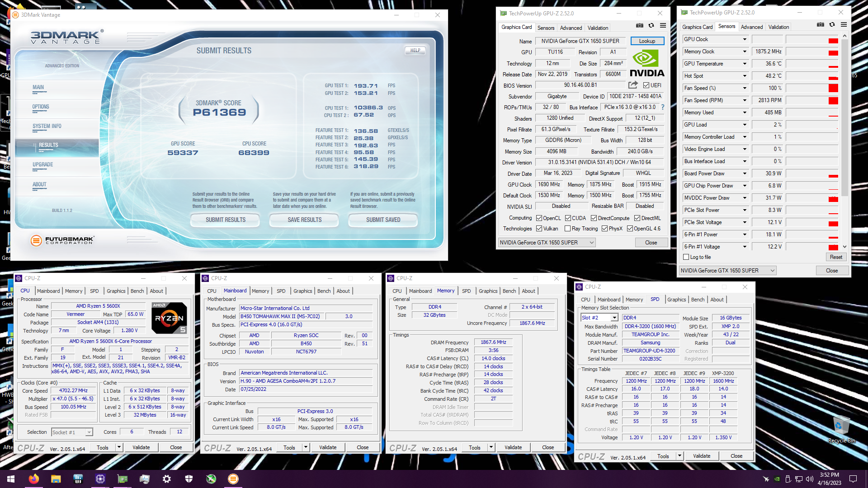Click the CPU-Z taskbar icon
868x488 pixels.
coord(100,479)
